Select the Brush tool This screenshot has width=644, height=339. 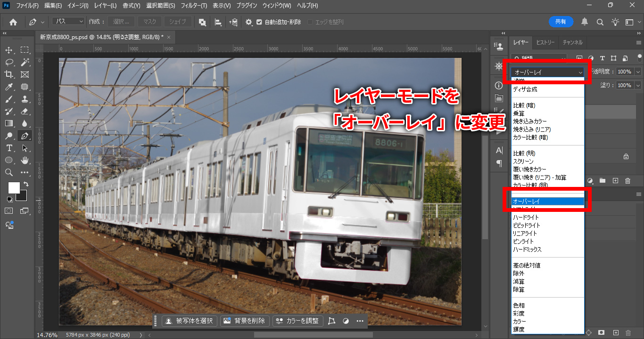[9, 99]
